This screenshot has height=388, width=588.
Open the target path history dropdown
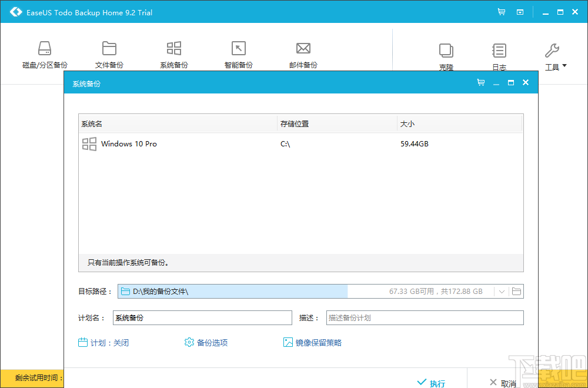[503, 291]
